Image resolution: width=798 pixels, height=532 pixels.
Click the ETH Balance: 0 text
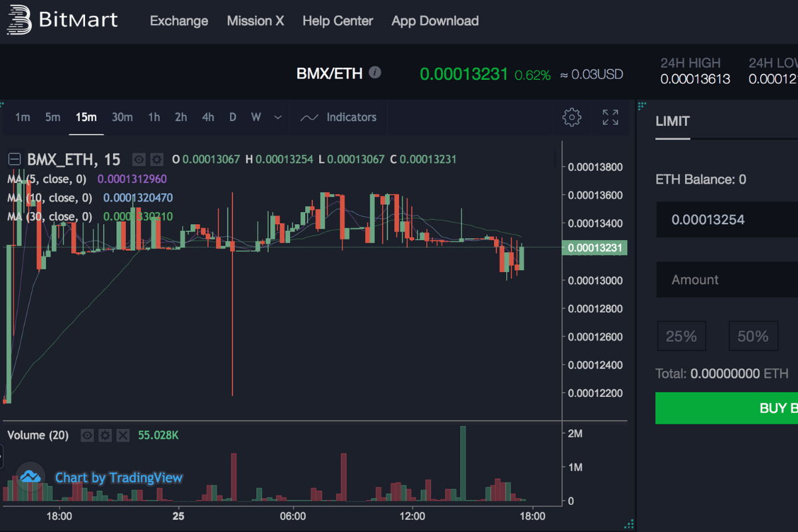[x=701, y=180]
